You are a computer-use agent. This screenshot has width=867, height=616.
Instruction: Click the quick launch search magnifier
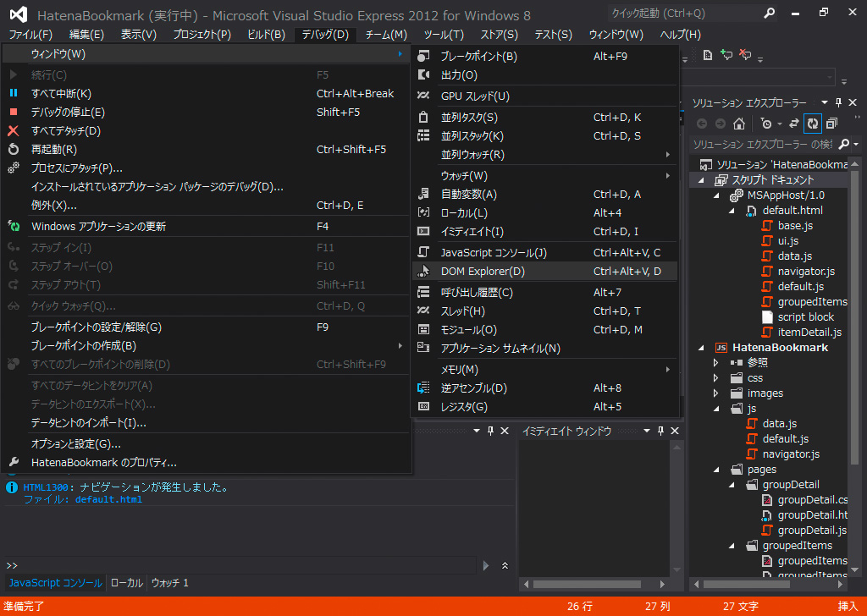[x=769, y=14]
